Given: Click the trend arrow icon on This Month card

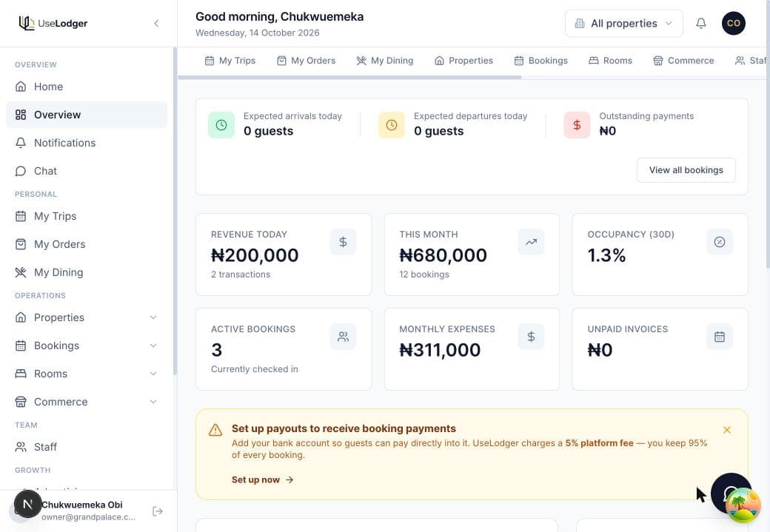Looking at the screenshot, I should (531, 241).
